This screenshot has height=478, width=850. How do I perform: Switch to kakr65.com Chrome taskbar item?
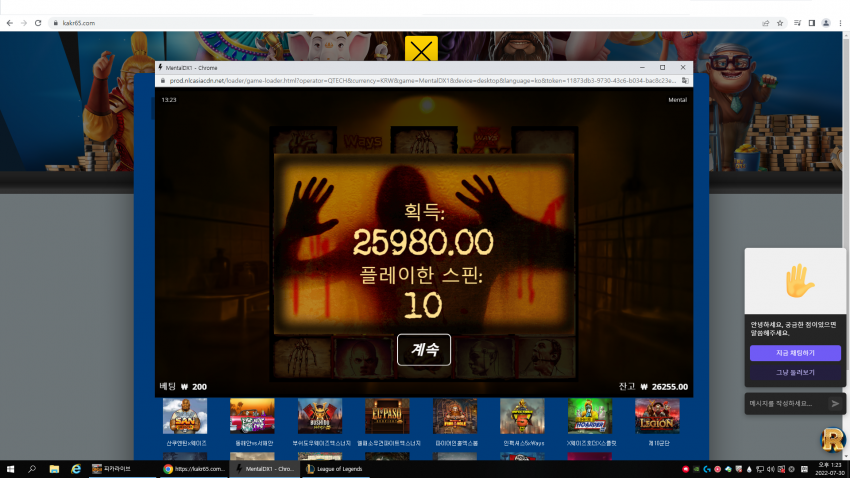[194, 469]
